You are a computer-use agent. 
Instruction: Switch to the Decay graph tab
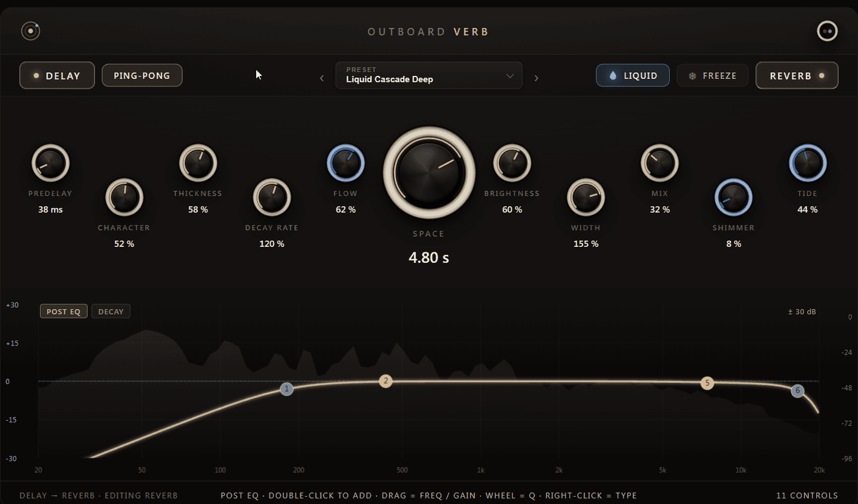[111, 311]
